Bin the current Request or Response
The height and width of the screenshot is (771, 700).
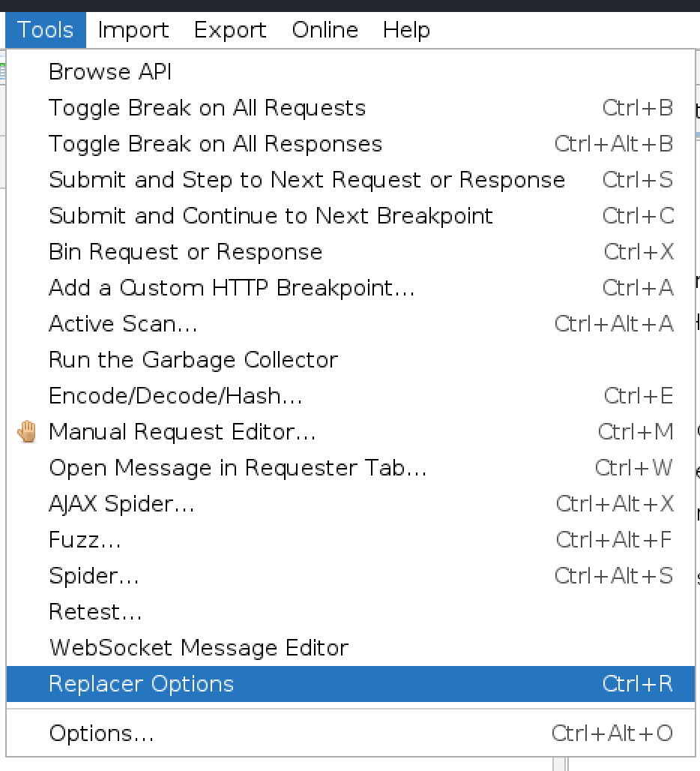185,251
